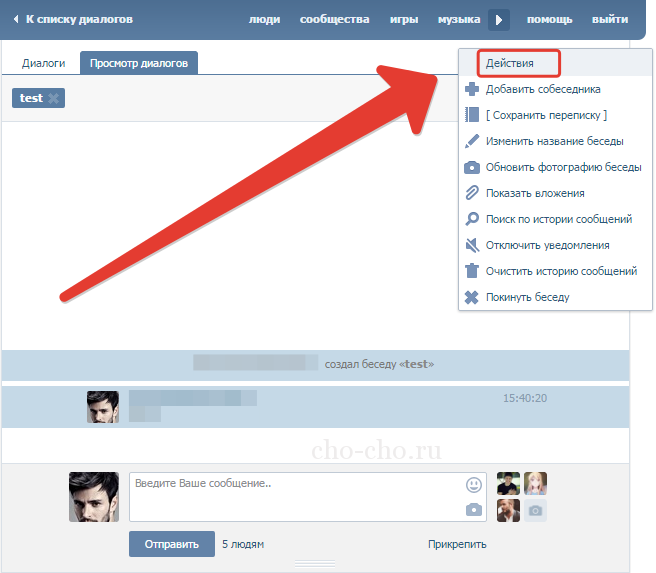656x573 pixels.
Task: Click the magnifier icon for message history search
Action: [472, 219]
